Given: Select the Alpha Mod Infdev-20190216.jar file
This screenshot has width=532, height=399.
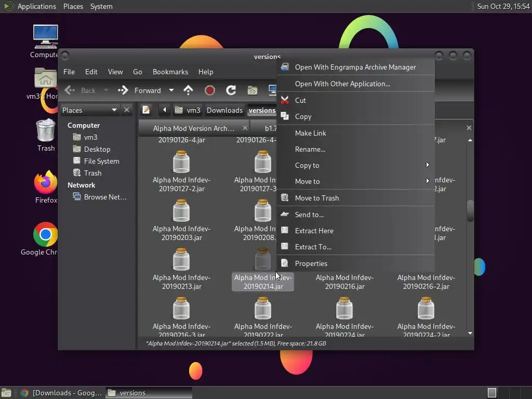Looking at the screenshot, I should point(345,282).
